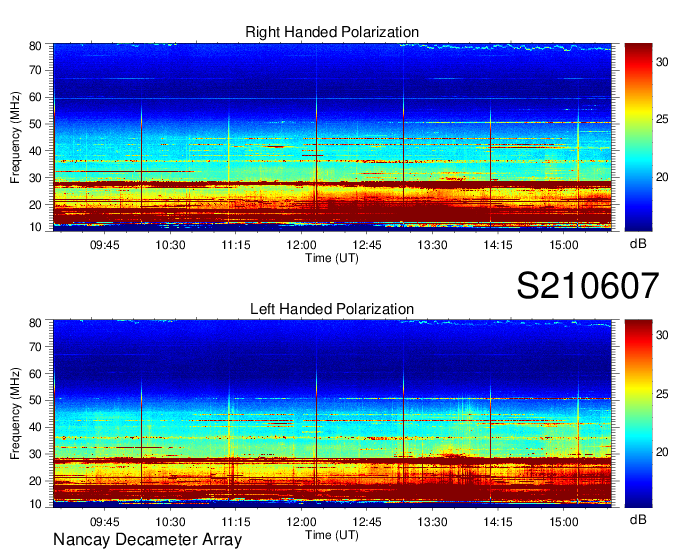
Task: Click the Left Handed panel's "Frequency (MHz)" axis label
Action: tap(15, 414)
